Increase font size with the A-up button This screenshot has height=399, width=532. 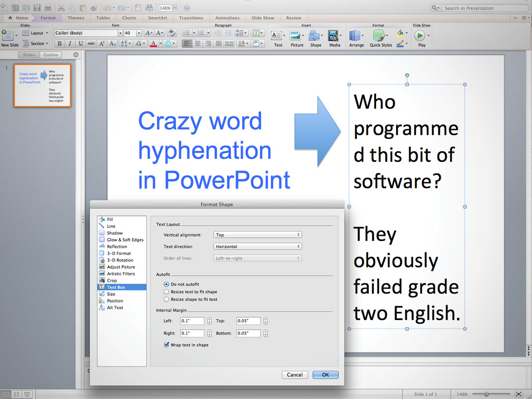[x=149, y=33]
